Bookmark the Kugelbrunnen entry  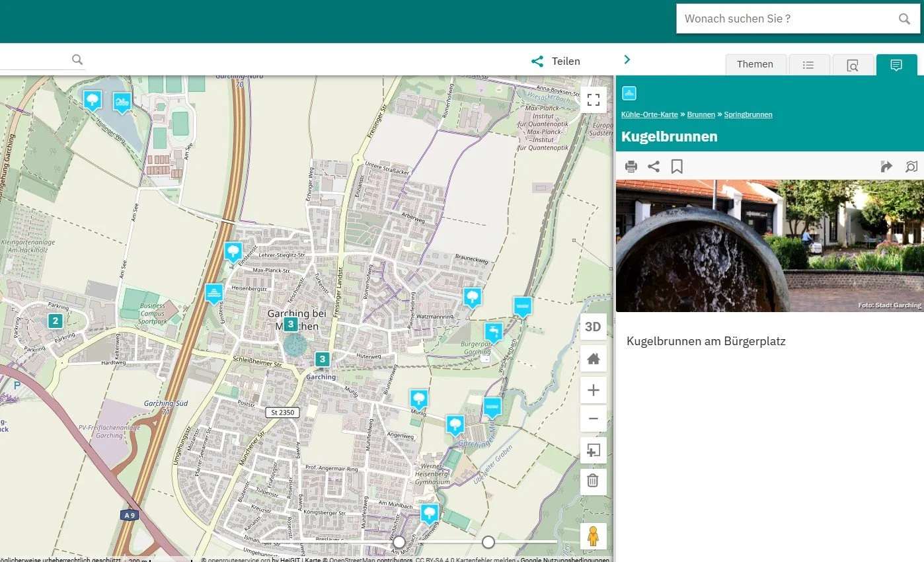click(x=677, y=167)
